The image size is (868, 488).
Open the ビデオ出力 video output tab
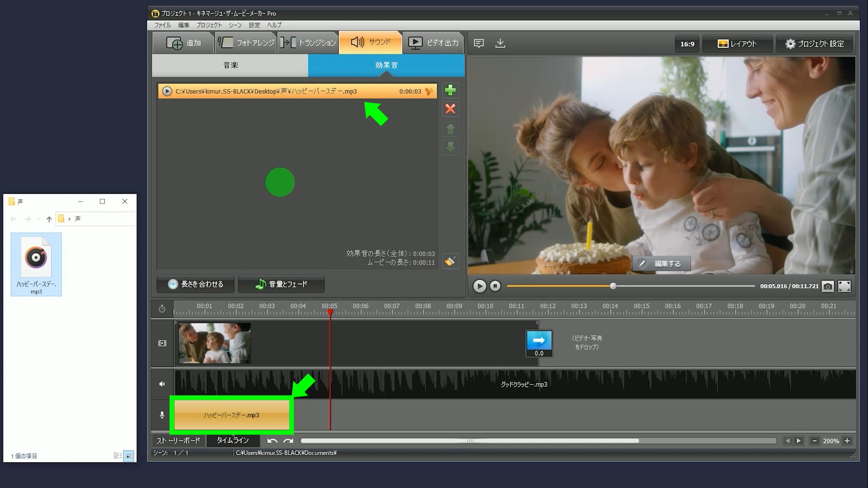coord(433,43)
